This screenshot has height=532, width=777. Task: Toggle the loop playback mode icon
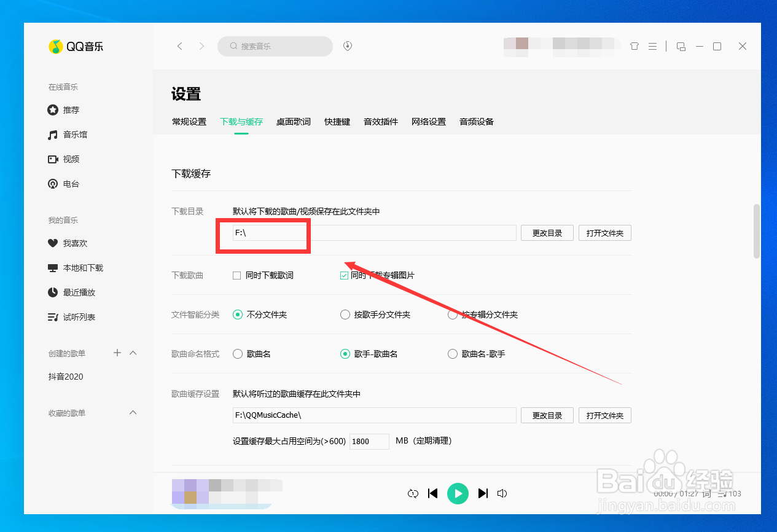point(413,493)
